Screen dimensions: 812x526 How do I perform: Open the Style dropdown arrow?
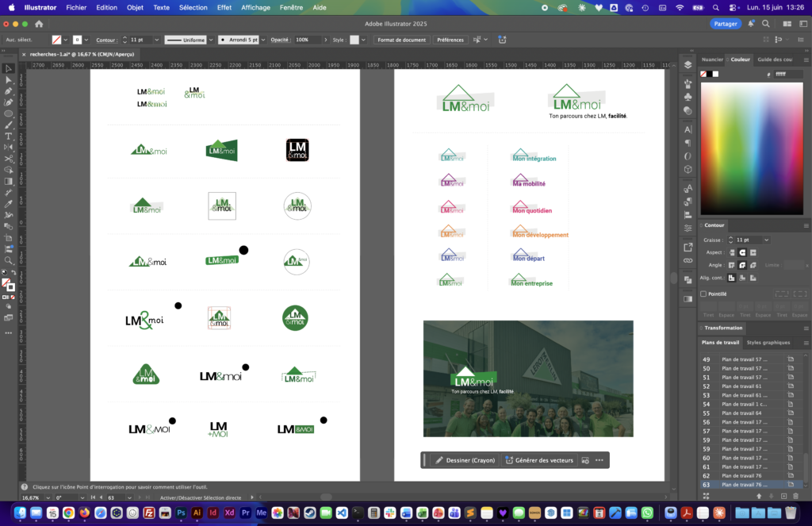(363, 40)
